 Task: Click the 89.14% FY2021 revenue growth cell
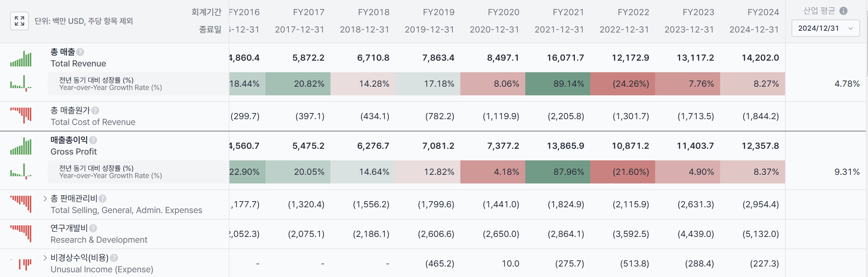(558, 84)
